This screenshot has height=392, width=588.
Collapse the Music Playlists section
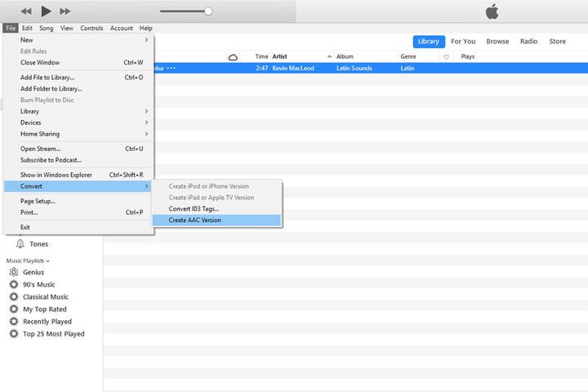28,261
